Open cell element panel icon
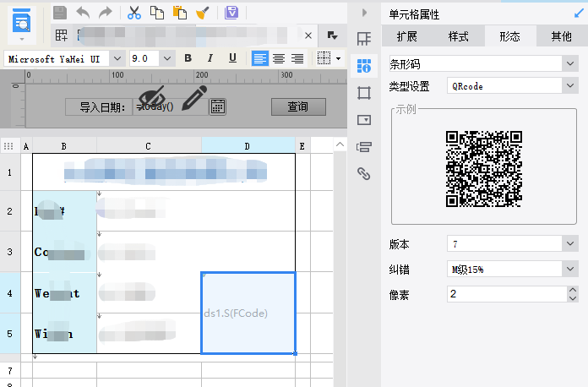588x387 pixels. coord(364,39)
